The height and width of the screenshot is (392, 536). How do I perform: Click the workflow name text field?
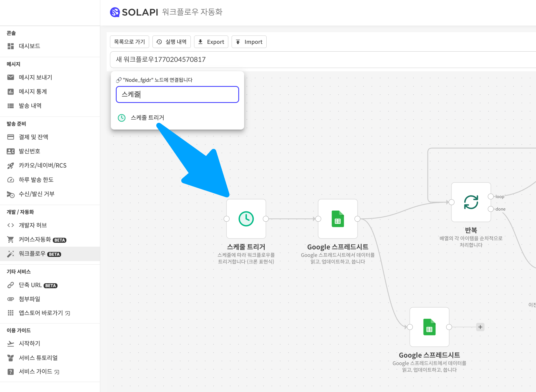pyautogui.click(x=305, y=60)
